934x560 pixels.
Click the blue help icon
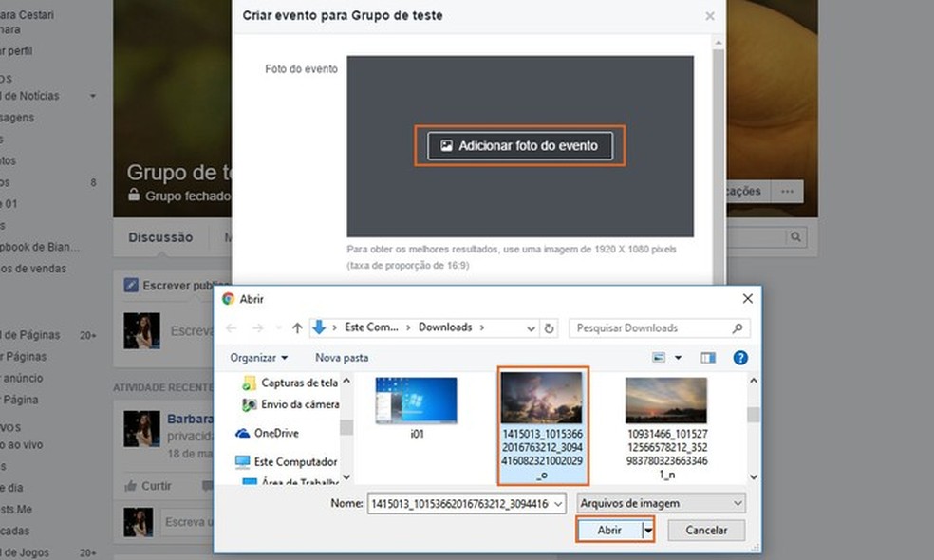pyautogui.click(x=740, y=358)
